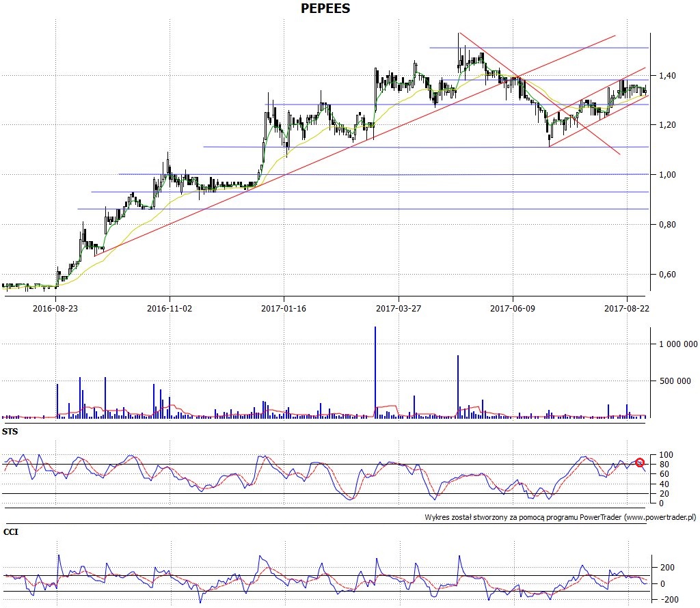Screen dimensions: 700x608
Task: Click the STS indicator label
Action: tap(10, 431)
